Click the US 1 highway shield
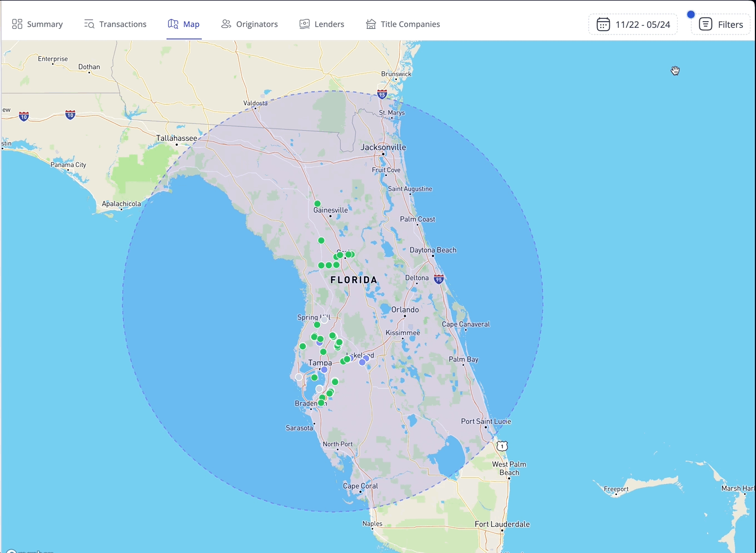756x553 pixels. click(502, 446)
